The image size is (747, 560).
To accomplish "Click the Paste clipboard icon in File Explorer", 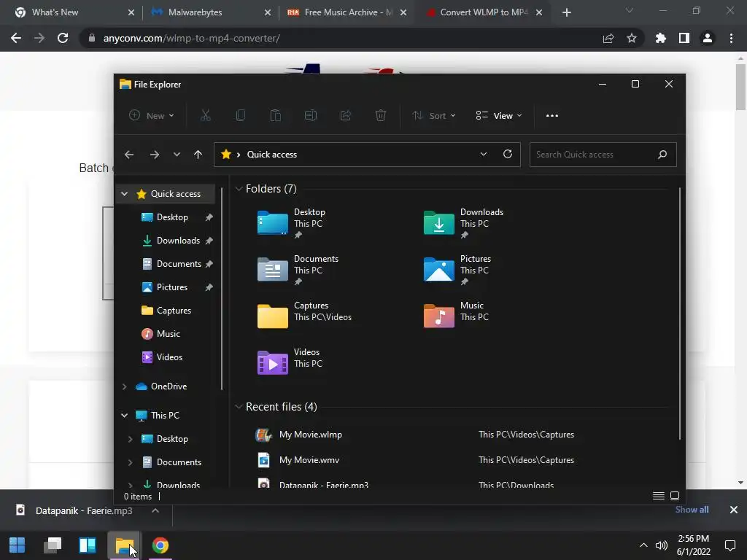I will pyautogui.click(x=275, y=116).
